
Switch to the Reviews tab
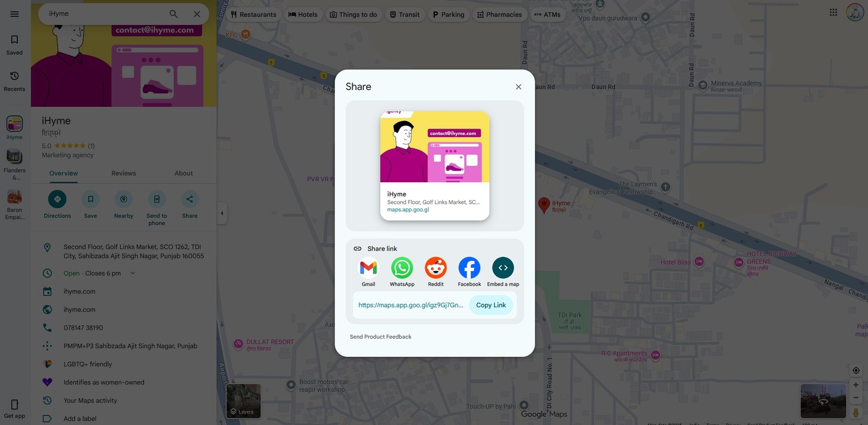tap(124, 173)
